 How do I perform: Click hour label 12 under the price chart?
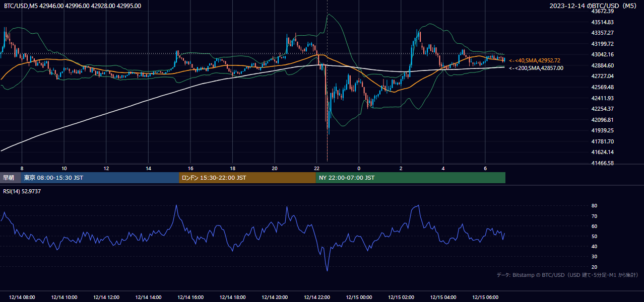(106, 168)
